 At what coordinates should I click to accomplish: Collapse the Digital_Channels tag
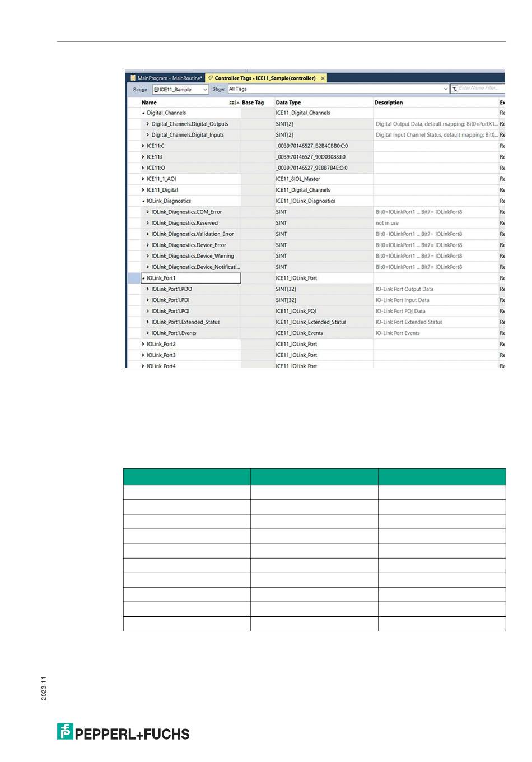pos(143,113)
